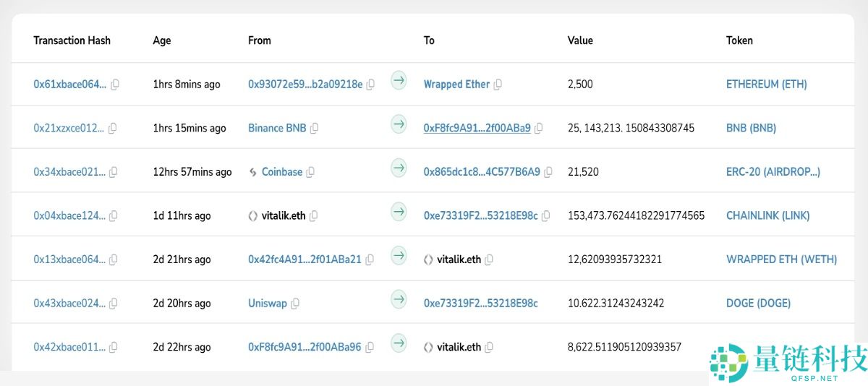Copy the Uniswap sender address
This screenshot has width=868, height=386.
(x=295, y=304)
